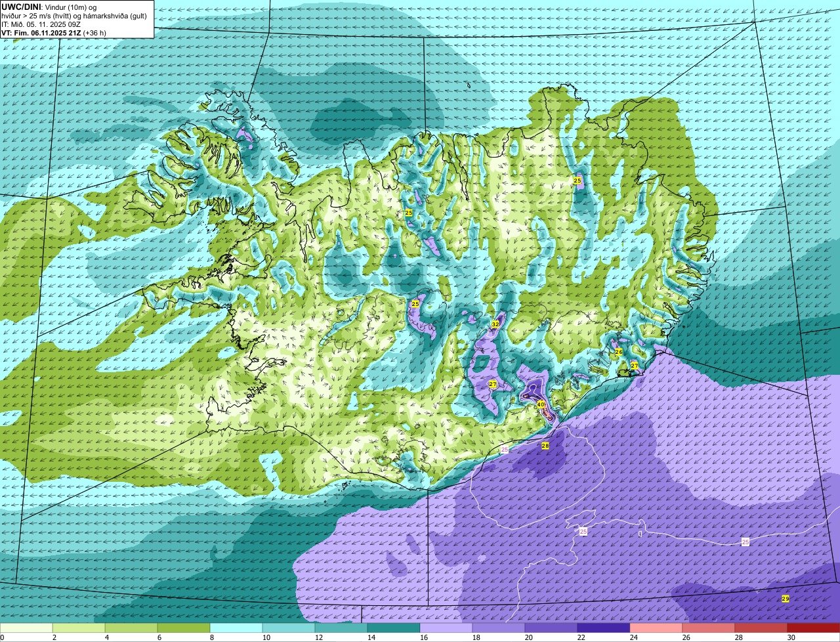Screen dimensions: 840x642
Task: Click the light lavender 16–18 m/s legend swatch
Action: click(x=446, y=628)
